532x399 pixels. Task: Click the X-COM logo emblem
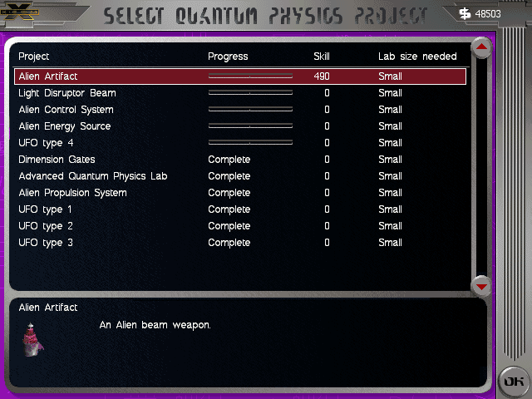click(x=20, y=12)
